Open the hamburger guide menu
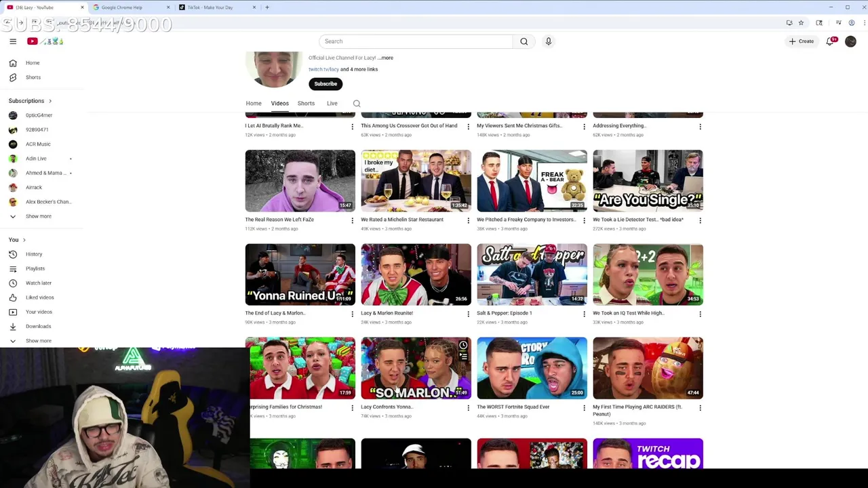Viewport: 868px width, 488px height. click(13, 41)
